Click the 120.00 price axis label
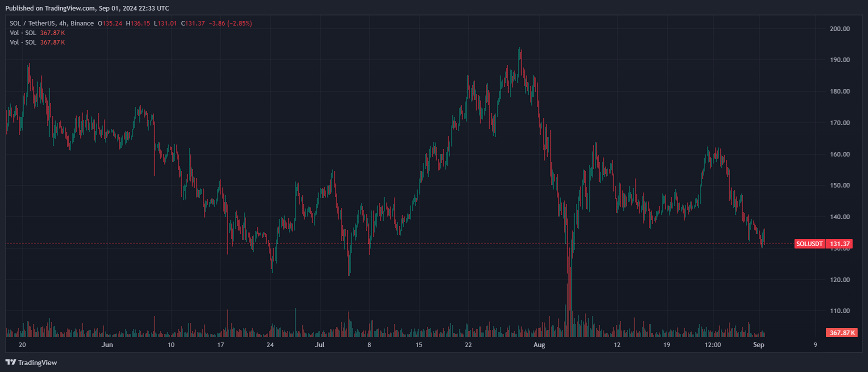The image size is (868, 372). pos(840,280)
